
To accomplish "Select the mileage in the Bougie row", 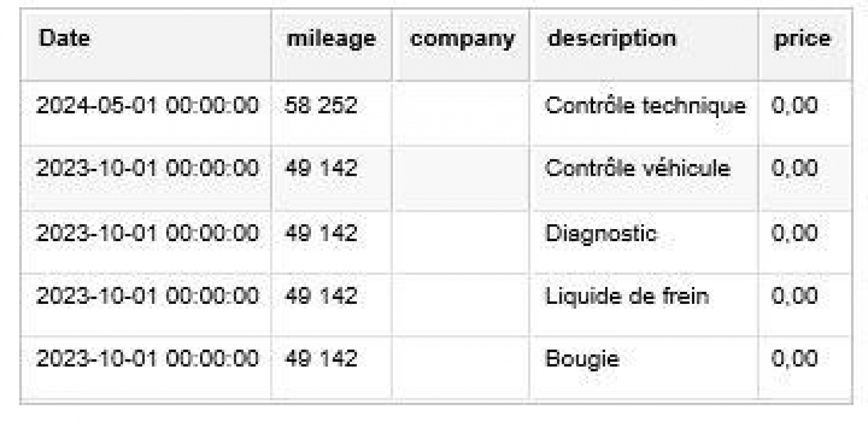I will (x=321, y=359).
